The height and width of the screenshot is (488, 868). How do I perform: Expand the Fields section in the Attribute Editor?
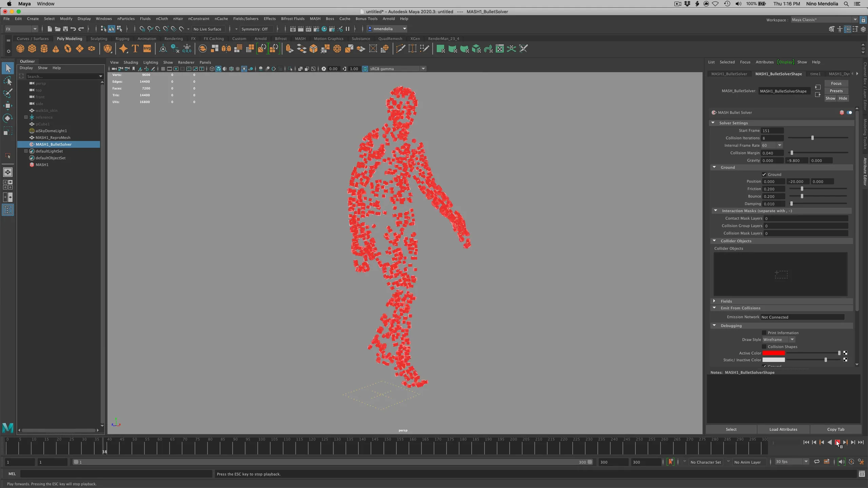[x=714, y=301]
